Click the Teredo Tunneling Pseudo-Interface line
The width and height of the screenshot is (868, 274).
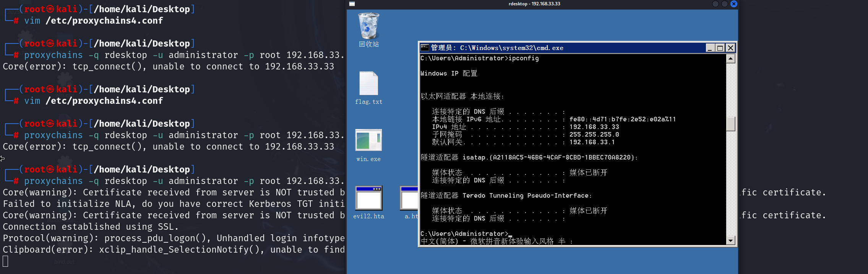click(x=506, y=195)
